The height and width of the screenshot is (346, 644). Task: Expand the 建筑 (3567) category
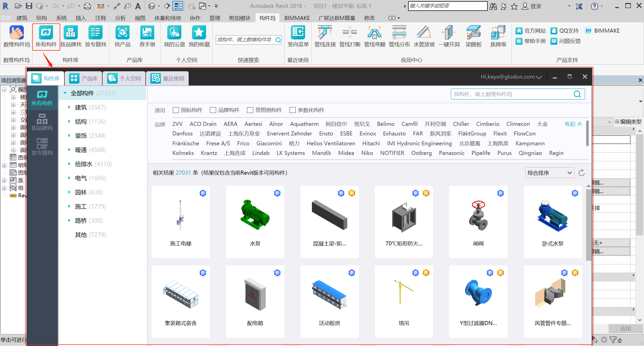pyautogui.click(x=69, y=107)
